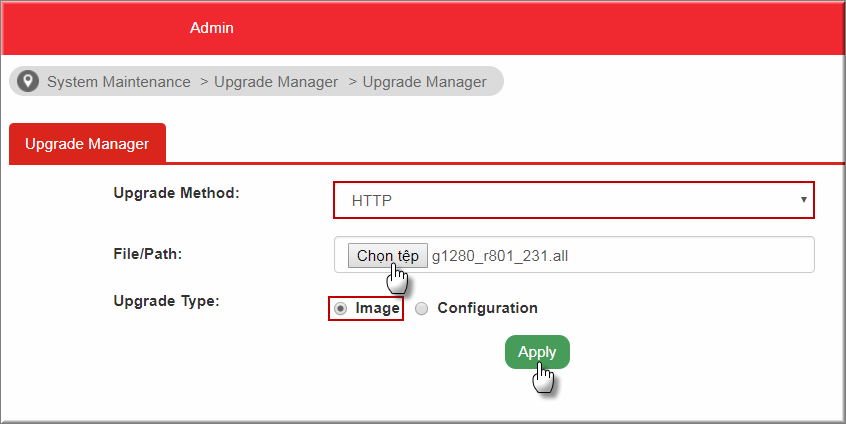
Task: Click the Upgrade Type label
Action: pyautogui.click(x=167, y=301)
